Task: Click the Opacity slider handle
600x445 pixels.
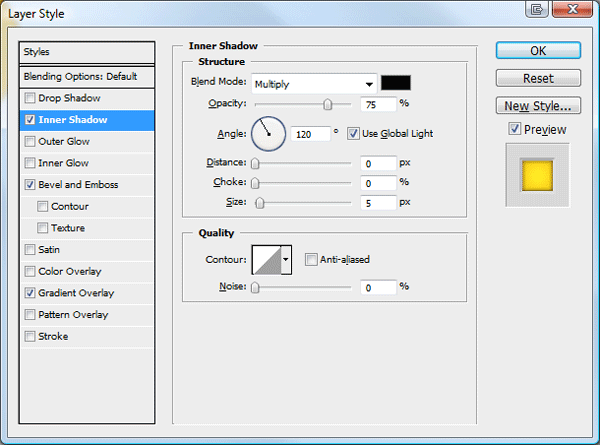Action: [x=328, y=104]
